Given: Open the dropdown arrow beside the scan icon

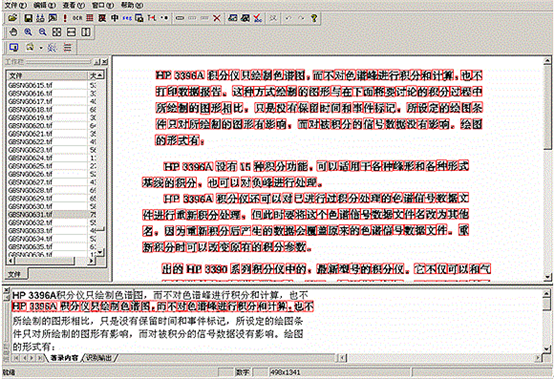Looking at the screenshot, I should (41, 48).
